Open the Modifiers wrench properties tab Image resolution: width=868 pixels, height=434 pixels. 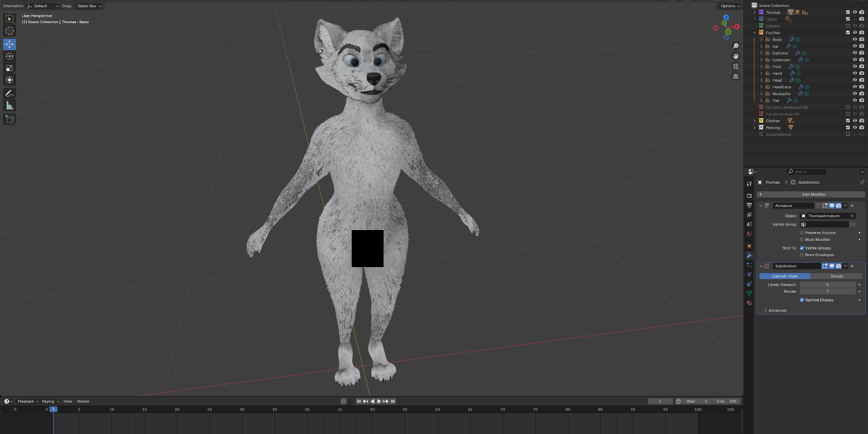pyautogui.click(x=749, y=255)
